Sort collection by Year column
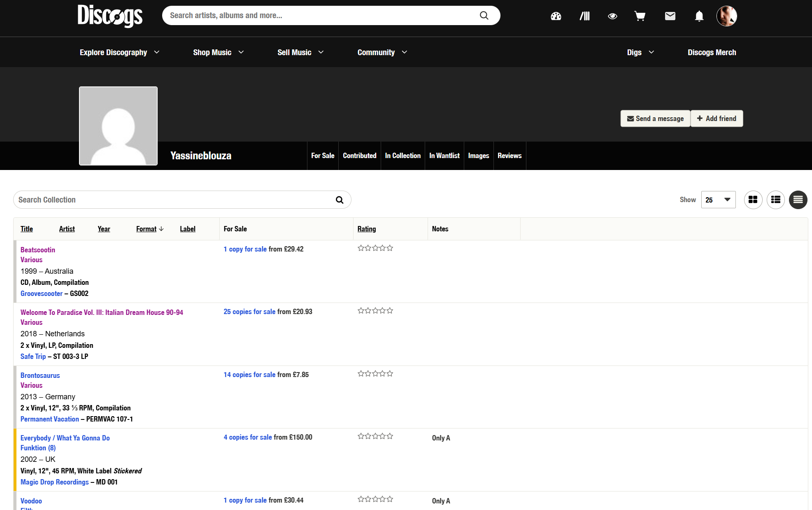The height and width of the screenshot is (510, 812). (x=104, y=229)
